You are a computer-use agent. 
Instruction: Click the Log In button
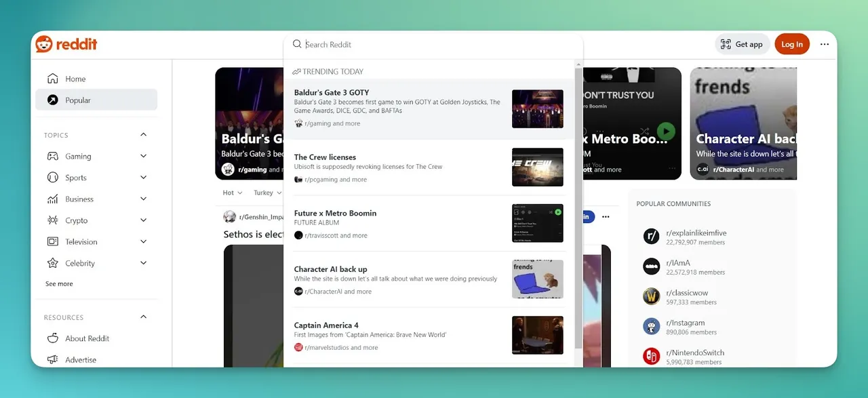(792, 44)
